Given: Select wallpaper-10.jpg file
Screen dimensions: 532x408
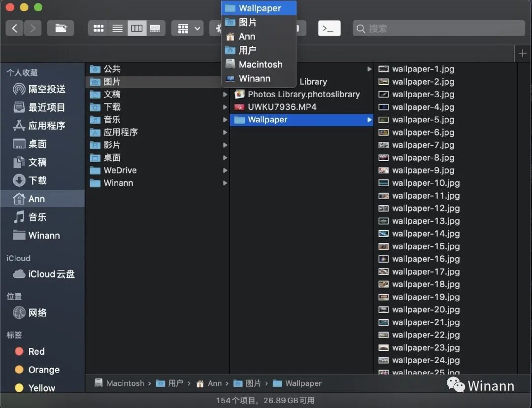Looking at the screenshot, I should [419, 183].
